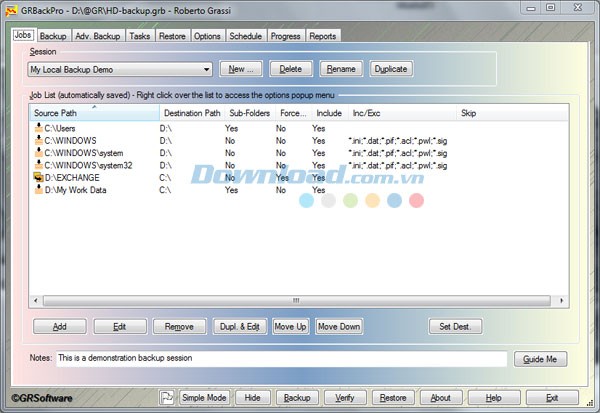
Task: Click the Move Down button
Action: (339, 326)
